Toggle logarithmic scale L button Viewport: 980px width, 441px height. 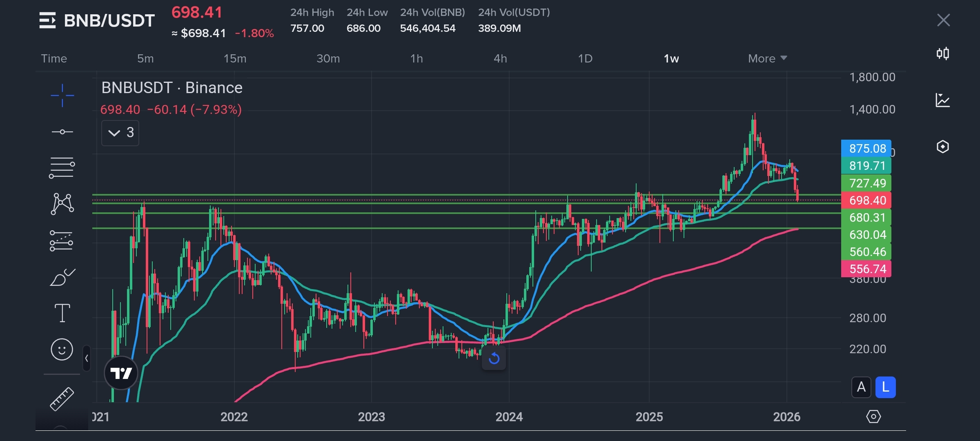885,387
